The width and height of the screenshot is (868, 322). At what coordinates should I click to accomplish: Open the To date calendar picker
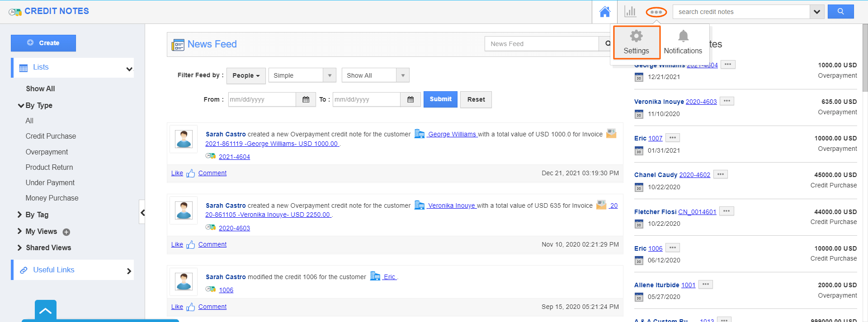click(410, 99)
